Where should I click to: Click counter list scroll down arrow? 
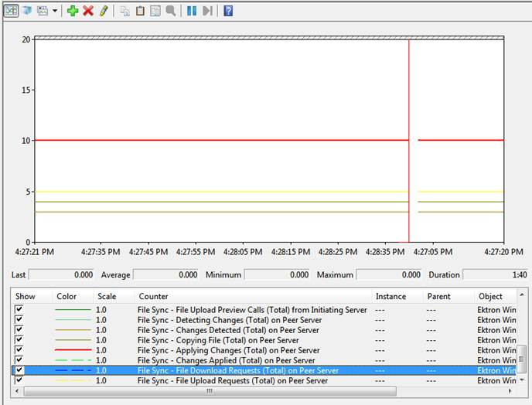click(522, 380)
